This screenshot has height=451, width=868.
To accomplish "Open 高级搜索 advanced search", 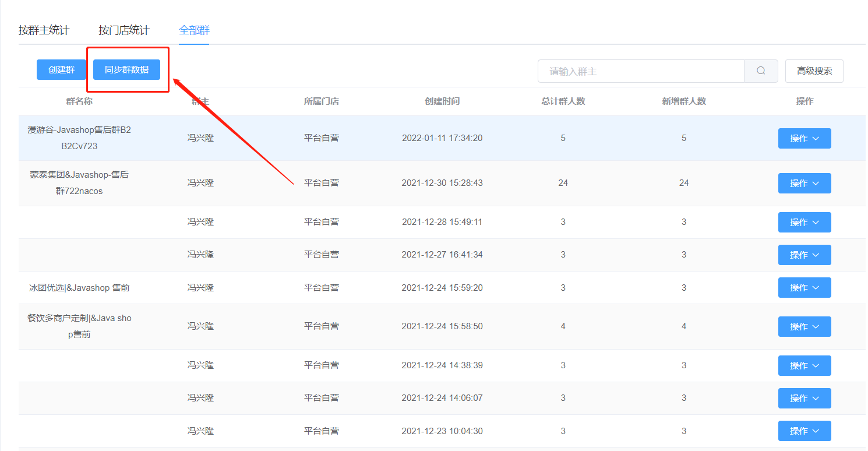I will click(x=814, y=71).
